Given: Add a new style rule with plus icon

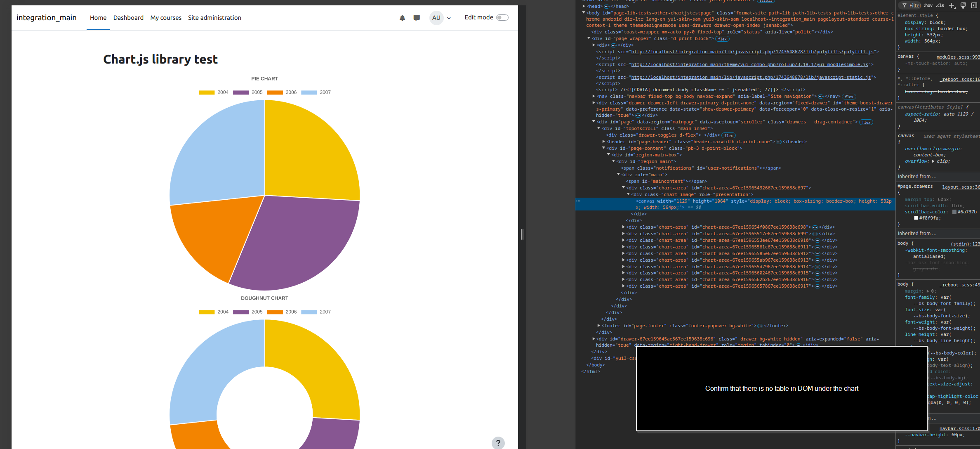Looking at the screenshot, I should pos(952,5).
